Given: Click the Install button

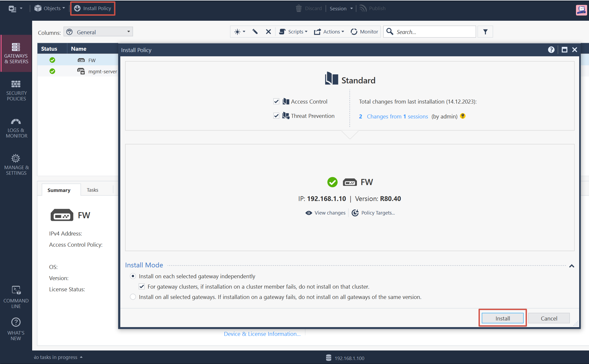Looking at the screenshot, I should [x=502, y=318].
